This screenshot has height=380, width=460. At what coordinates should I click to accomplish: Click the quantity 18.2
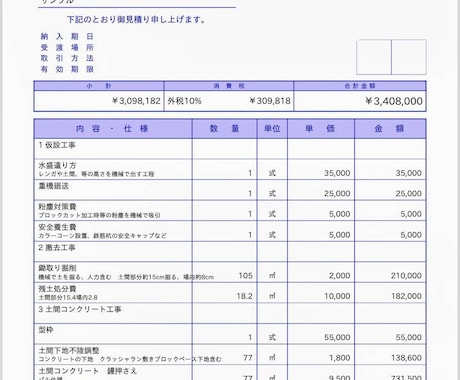(244, 296)
